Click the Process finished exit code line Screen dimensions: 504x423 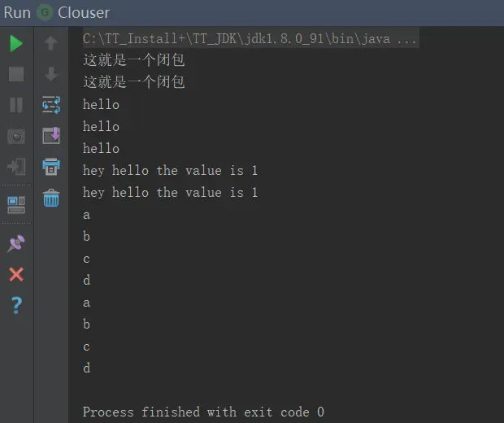coord(203,412)
